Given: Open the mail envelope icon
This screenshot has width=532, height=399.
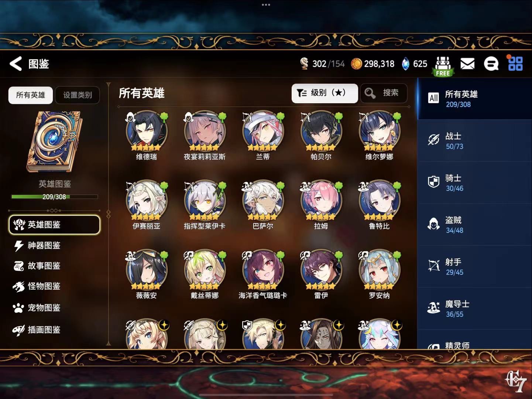Looking at the screenshot, I should pyautogui.click(x=467, y=64).
